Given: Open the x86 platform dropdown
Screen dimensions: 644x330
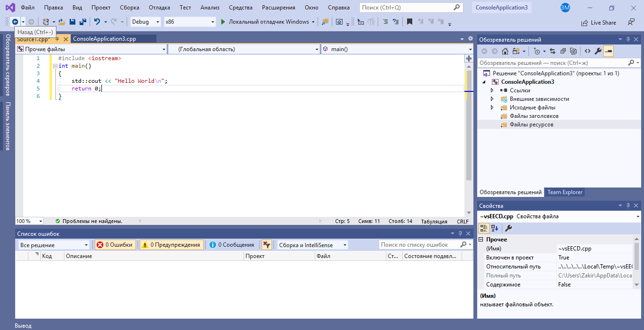Looking at the screenshot, I should pos(190,22).
